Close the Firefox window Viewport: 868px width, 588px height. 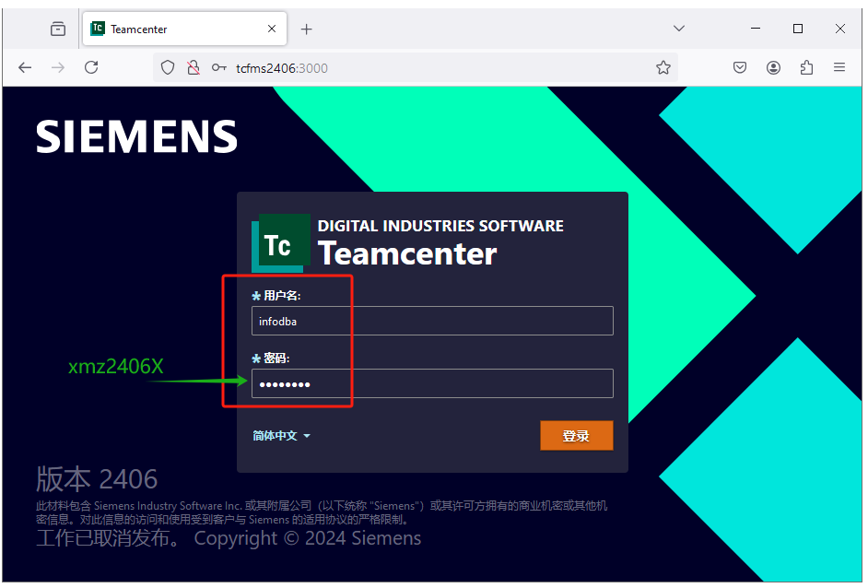(x=839, y=29)
